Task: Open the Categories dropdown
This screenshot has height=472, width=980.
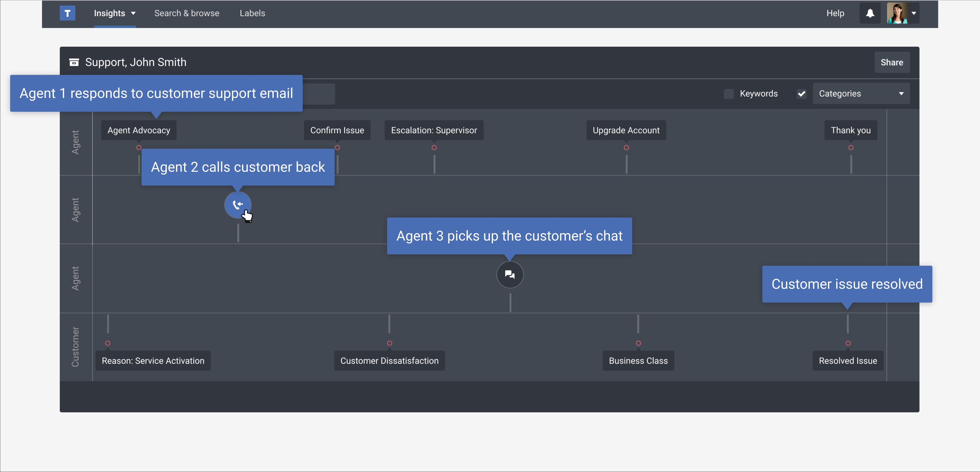Action: point(861,93)
